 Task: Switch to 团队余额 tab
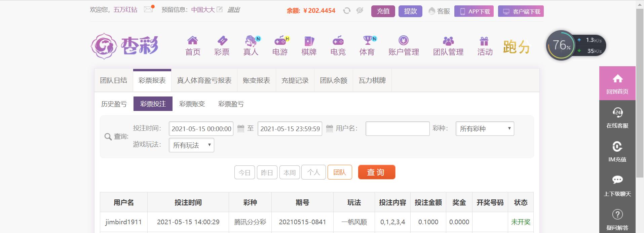tap(334, 80)
